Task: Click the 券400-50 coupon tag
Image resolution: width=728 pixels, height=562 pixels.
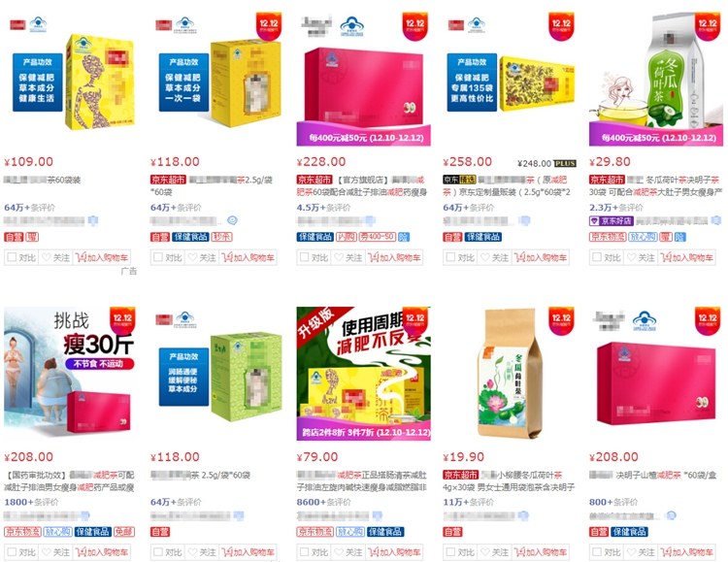Action: (377, 237)
